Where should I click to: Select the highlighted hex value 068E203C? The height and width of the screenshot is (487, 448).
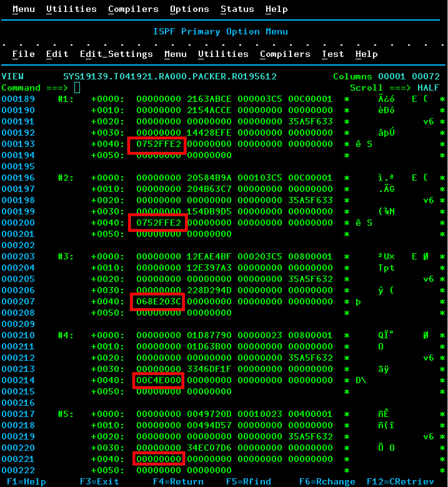pyautogui.click(x=158, y=302)
